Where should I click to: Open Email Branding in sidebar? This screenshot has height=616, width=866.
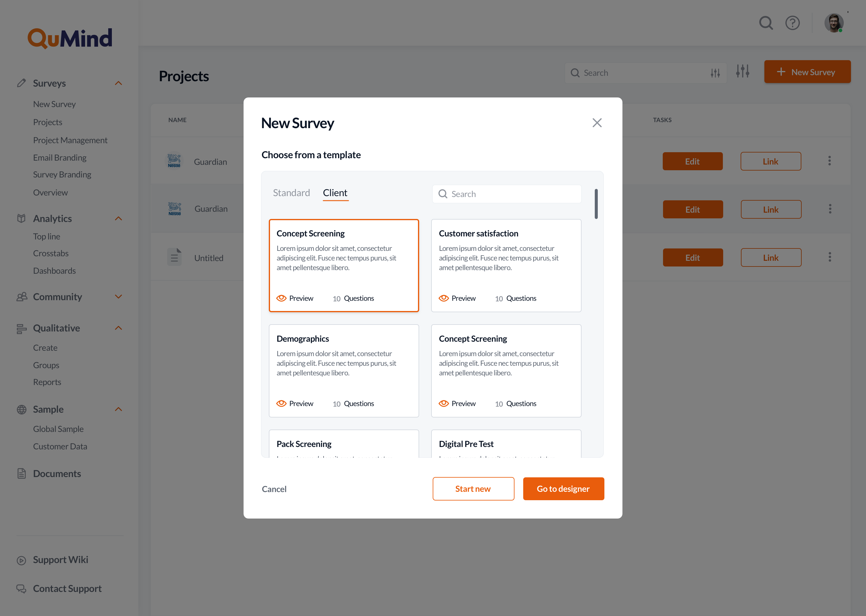[60, 158]
